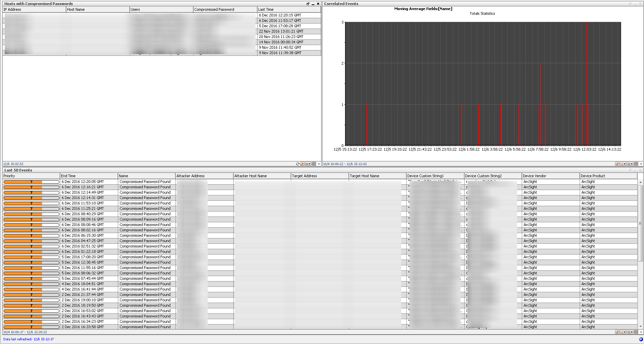Click the End Time column header
Screen dimensions: 644x344
click(89, 176)
